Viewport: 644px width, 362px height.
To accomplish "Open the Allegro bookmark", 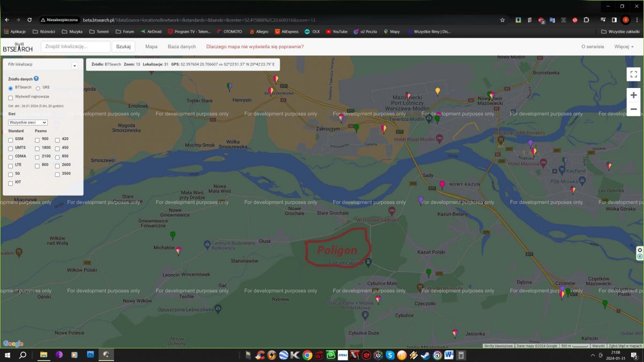I will pyautogui.click(x=259, y=32).
